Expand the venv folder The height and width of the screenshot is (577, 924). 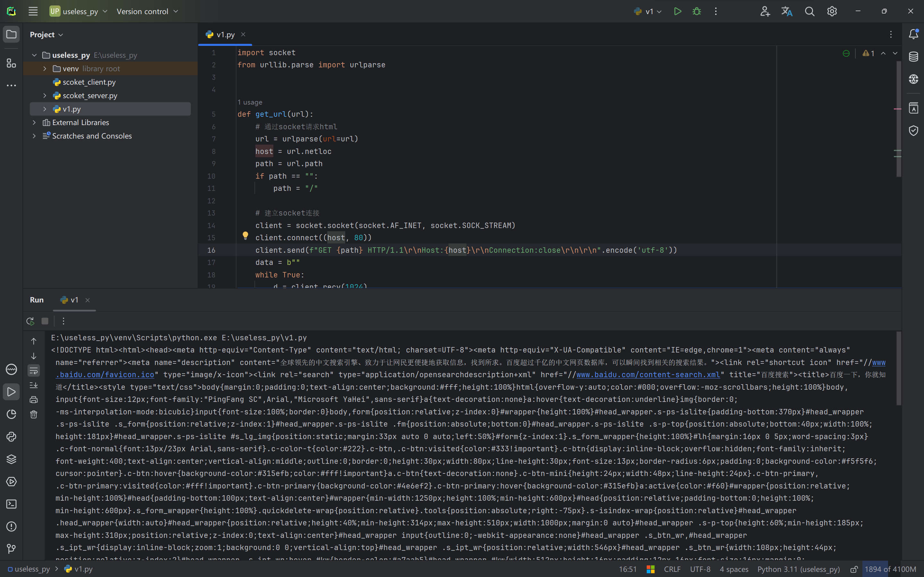coord(45,69)
